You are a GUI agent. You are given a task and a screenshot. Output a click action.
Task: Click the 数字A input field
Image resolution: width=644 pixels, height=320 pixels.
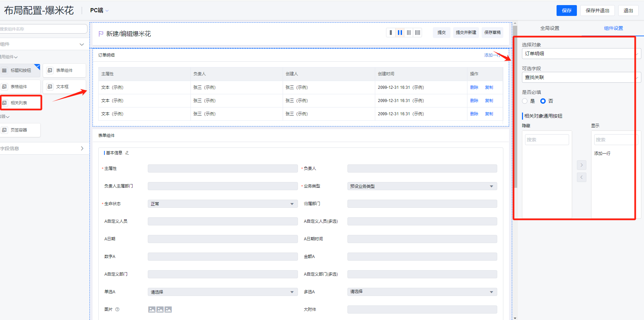click(x=223, y=257)
